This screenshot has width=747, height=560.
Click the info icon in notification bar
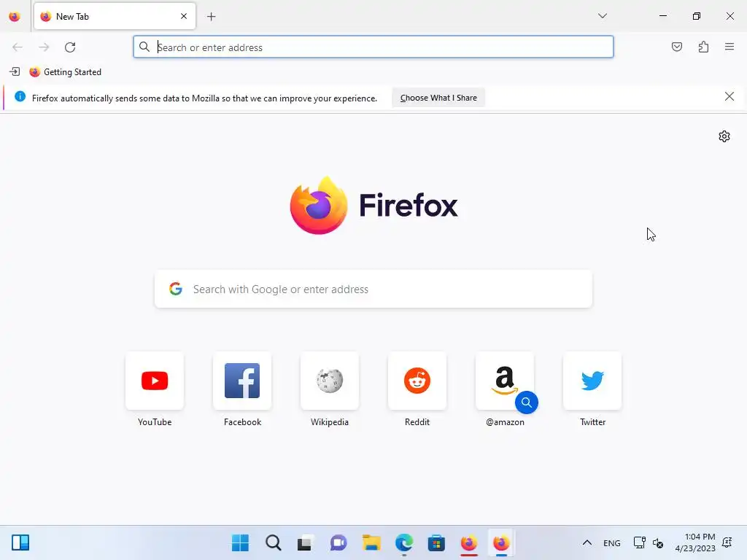[20, 97]
